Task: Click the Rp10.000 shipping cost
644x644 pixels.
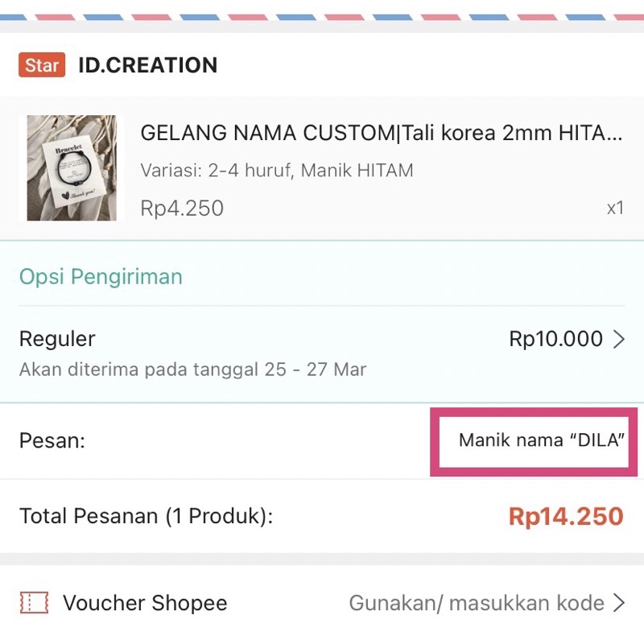Action: [555, 339]
